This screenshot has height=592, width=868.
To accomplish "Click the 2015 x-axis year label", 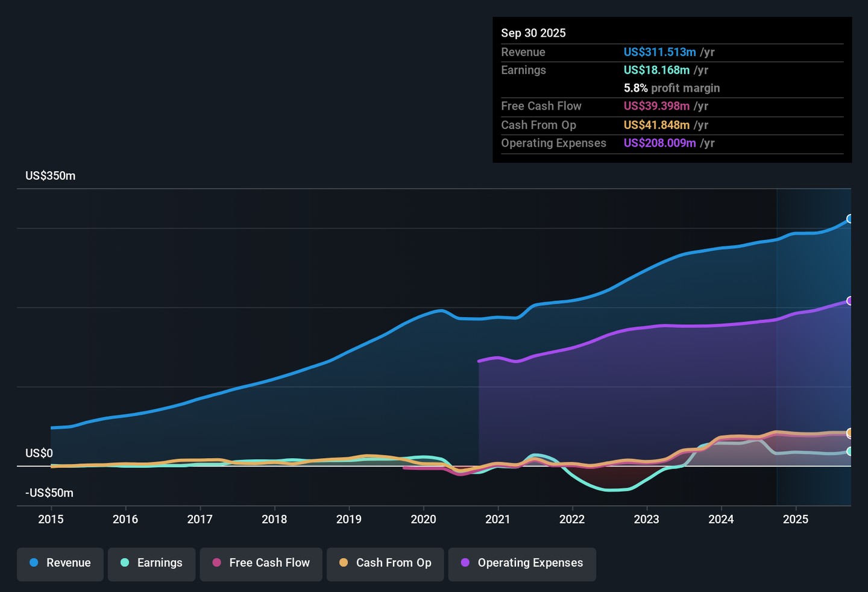I will pyautogui.click(x=51, y=520).
